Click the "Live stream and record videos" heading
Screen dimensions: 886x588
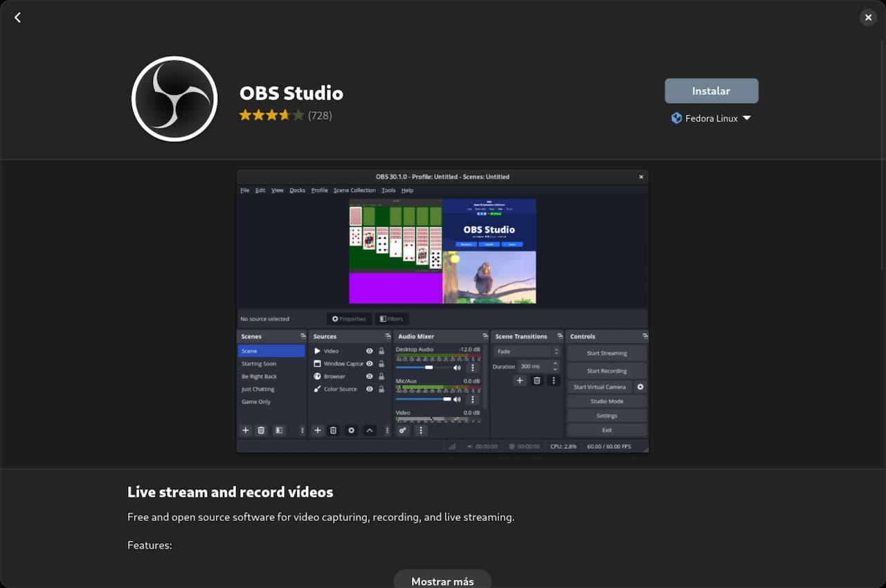[x=230, y=492]
